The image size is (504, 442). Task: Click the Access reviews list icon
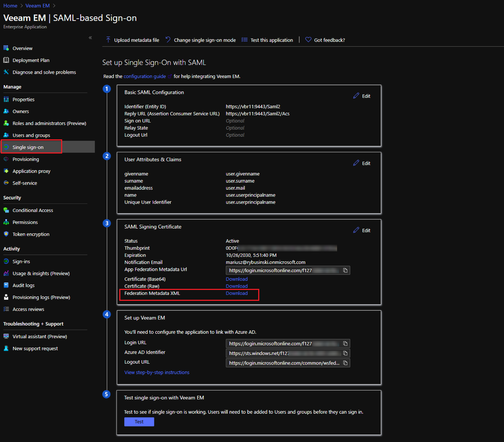(x=6, y=309)
